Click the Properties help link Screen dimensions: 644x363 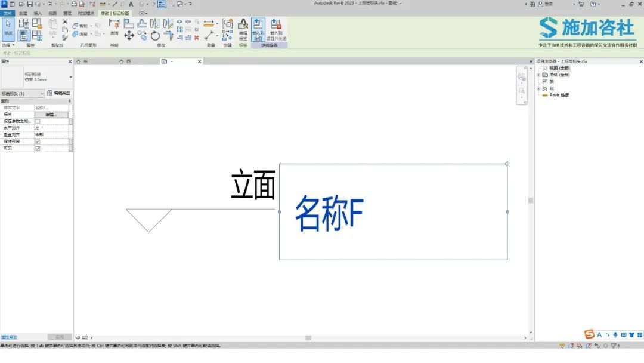click(x=8, y=337)
